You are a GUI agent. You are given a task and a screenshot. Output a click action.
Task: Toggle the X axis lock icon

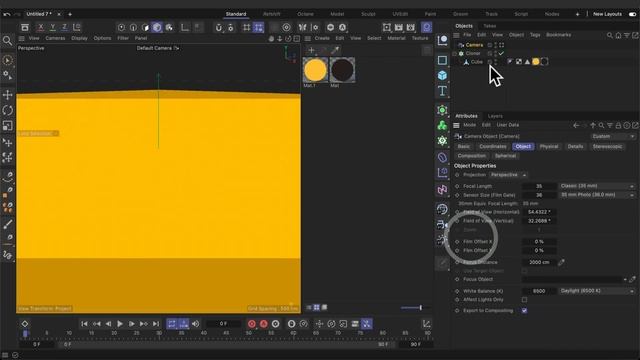point(40,27)
